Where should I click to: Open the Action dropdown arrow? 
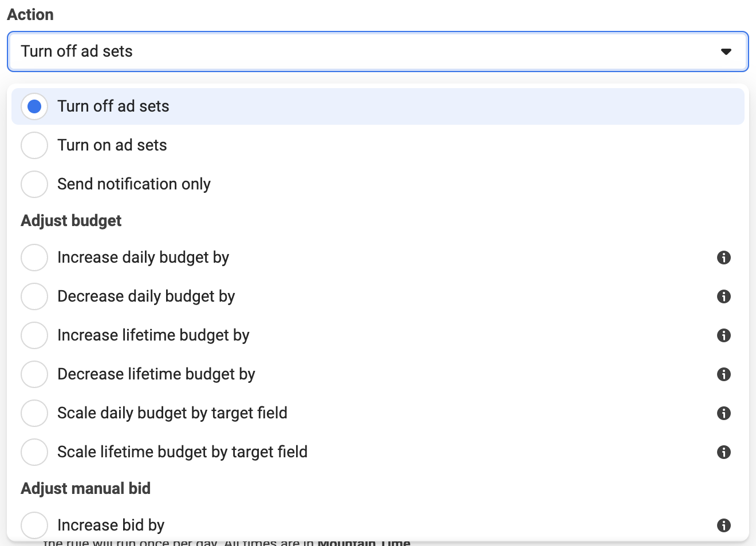click(726, 52)
